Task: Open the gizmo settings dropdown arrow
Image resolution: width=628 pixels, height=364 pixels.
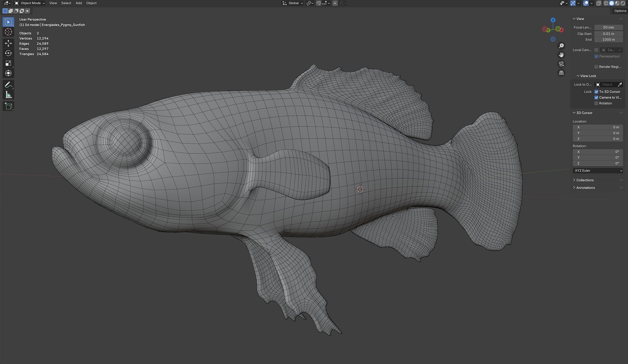Action: pos(578,3)
